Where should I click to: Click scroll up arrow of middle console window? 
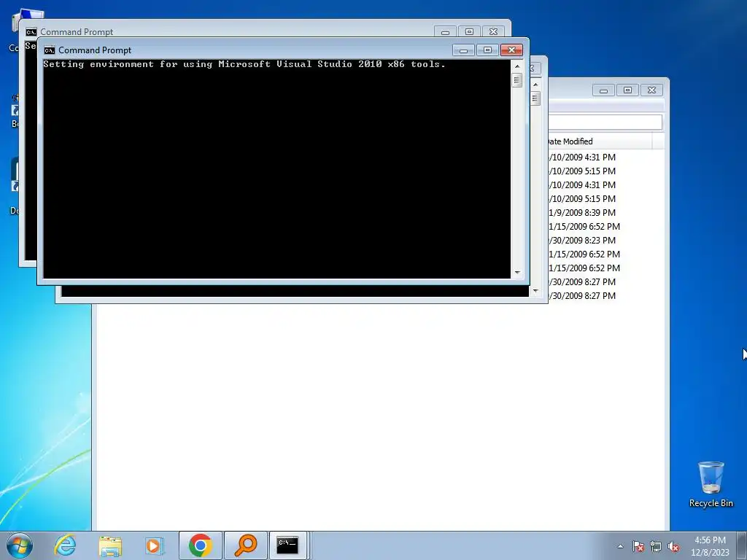pos(535,85)
